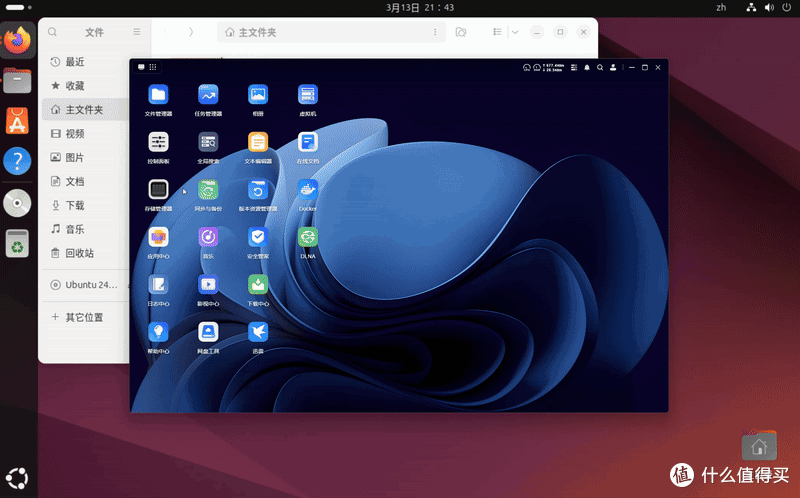Open Help from Ubuntu dock
The width and height of the screenshot is (800, 498).
coord(18,161)
